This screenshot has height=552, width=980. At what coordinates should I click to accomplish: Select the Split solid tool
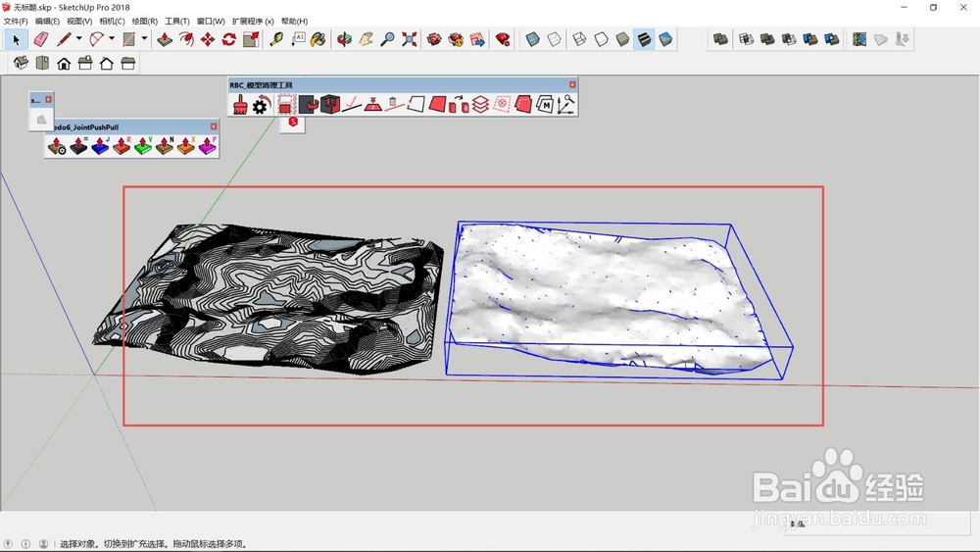tap(831, 39)
